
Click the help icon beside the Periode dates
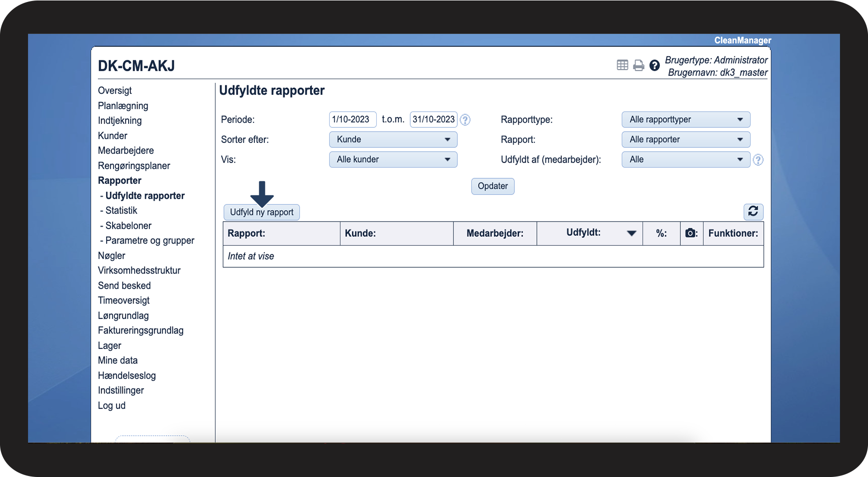[465, 120]
